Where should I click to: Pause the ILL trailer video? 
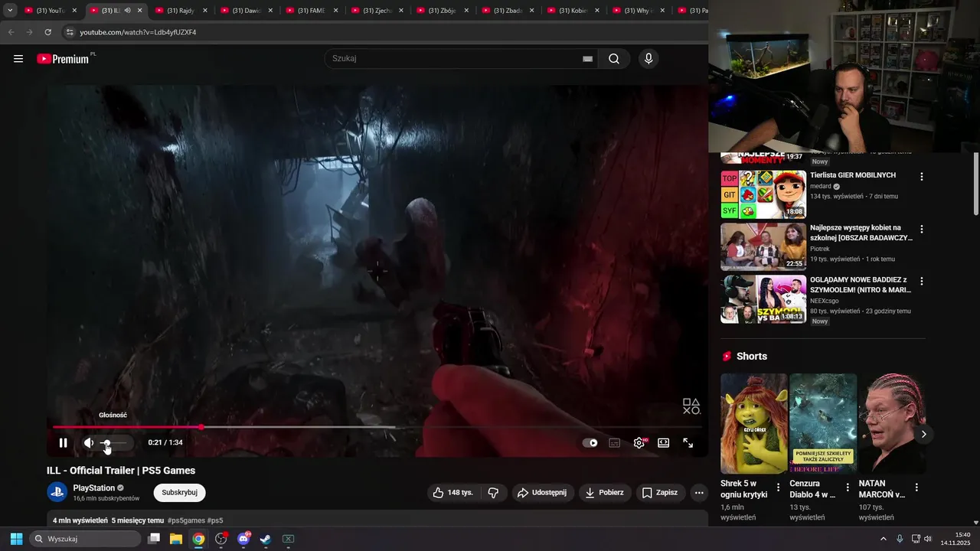click(64, 442)
